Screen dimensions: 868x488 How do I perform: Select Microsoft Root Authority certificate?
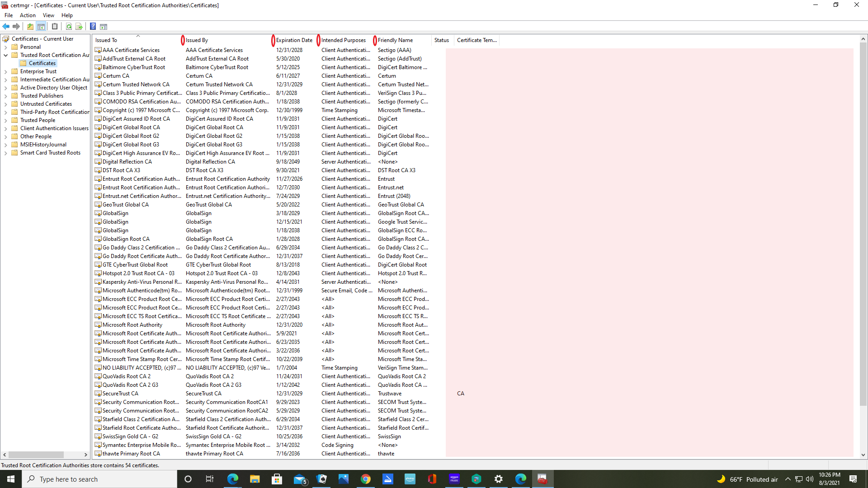coord(132,325)
